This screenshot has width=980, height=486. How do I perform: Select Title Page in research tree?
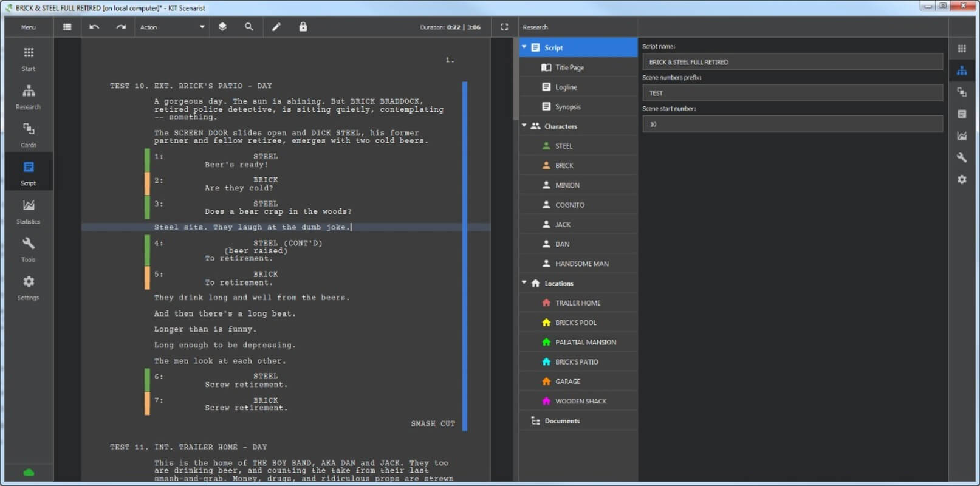569,67
